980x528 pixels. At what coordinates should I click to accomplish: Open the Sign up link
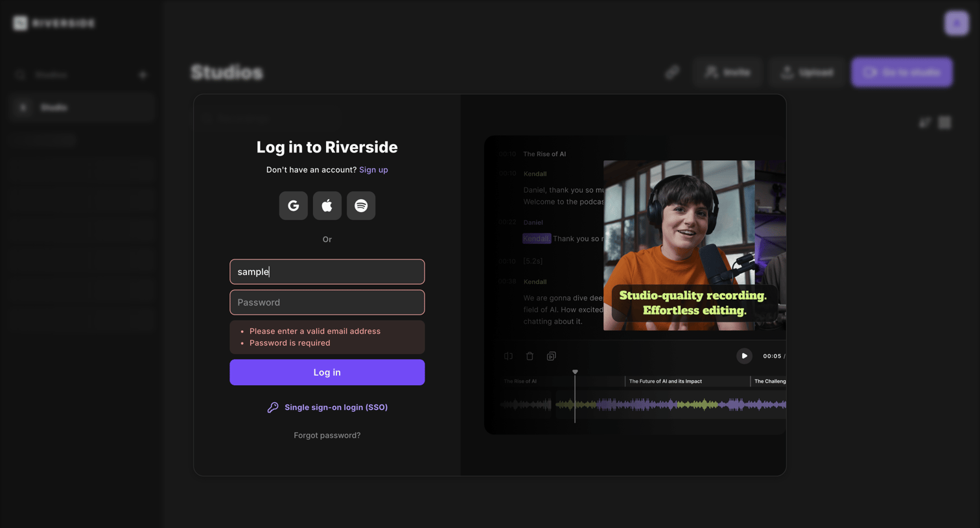(x=373, y=170)
